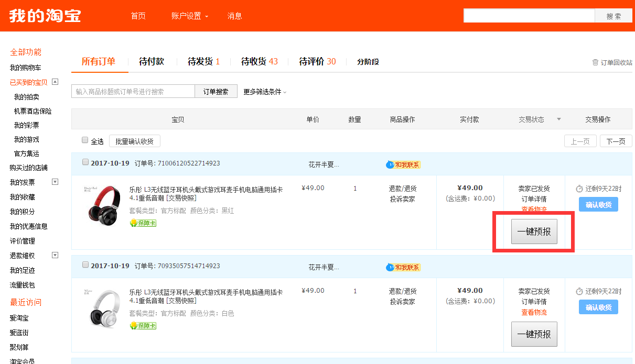Open the white headphone product thumbnail
Screen dimensions: 635x364
click(102, 308)
